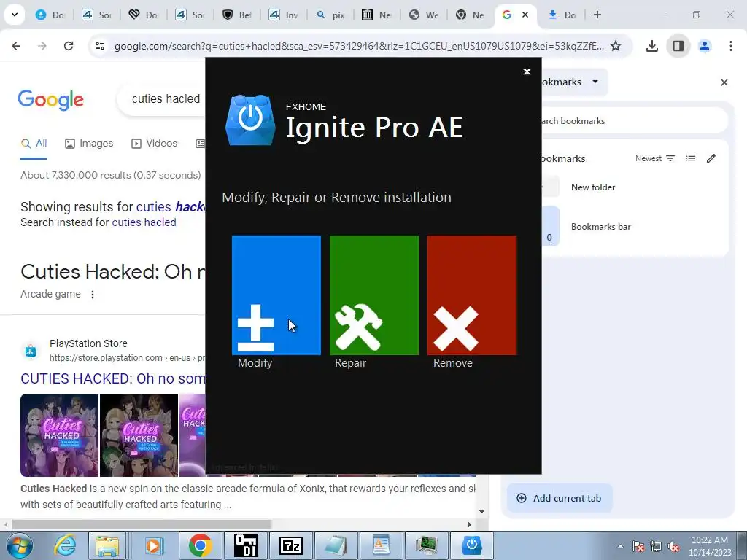
Task: Select the Images search filter
Action: [89, 144]
